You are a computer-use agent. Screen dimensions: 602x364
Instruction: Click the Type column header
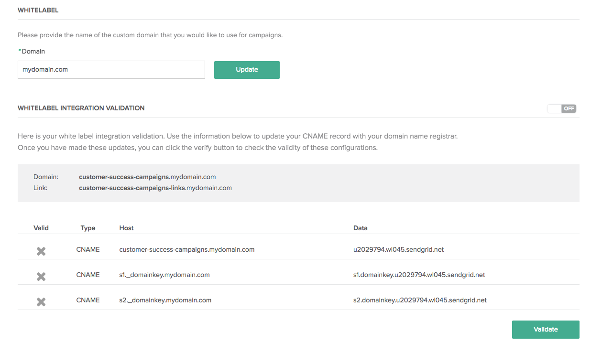click(88, 228)
